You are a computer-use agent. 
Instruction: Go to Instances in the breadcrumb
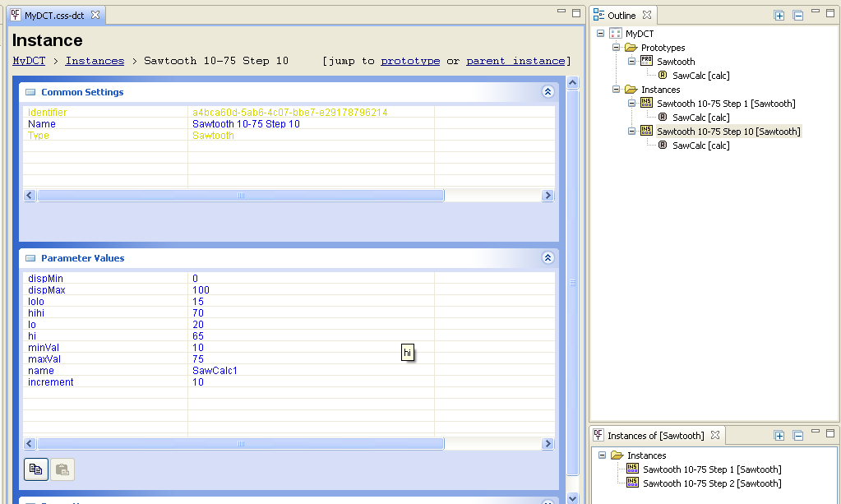95,61
